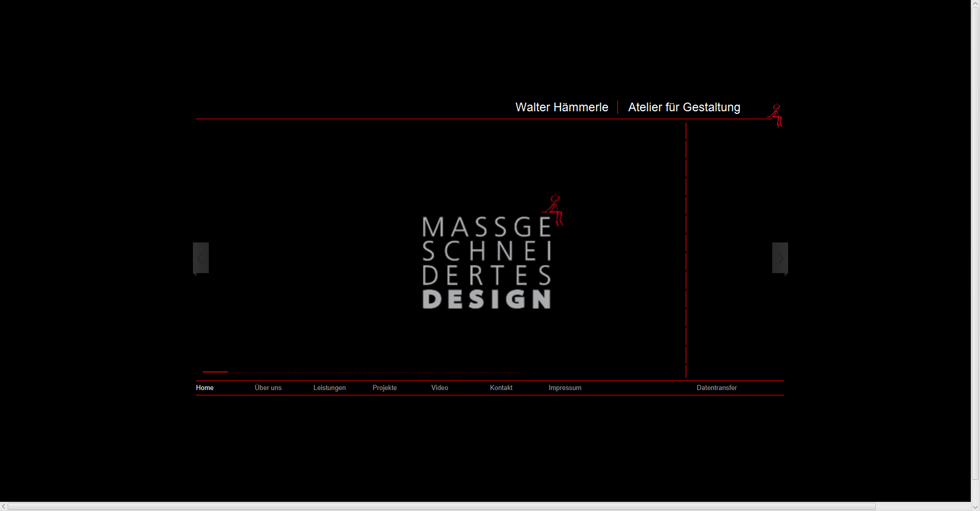Advance slideshow with right arrow

[x=780, y=258]
